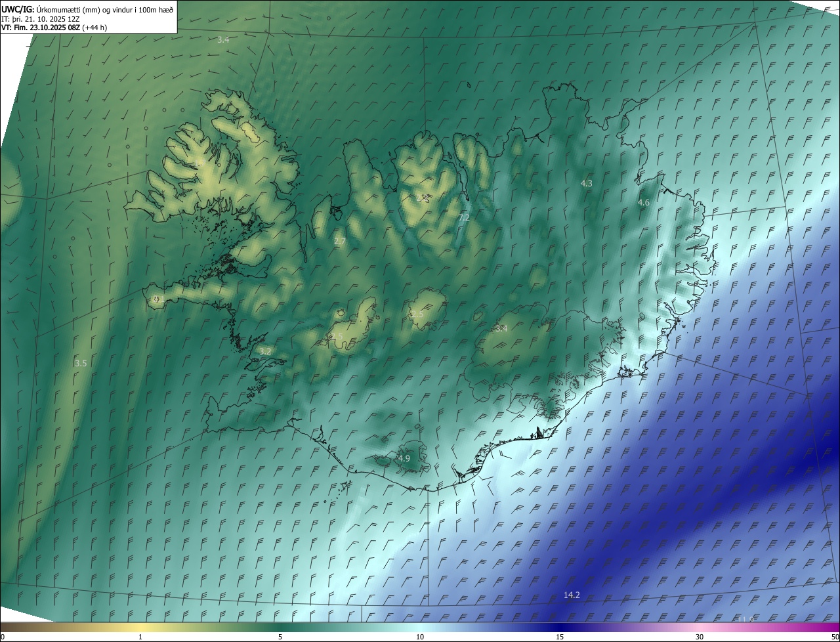Click the 5 tick label on the colour scale
840x642 pixels.
click(x=280, y=637)
